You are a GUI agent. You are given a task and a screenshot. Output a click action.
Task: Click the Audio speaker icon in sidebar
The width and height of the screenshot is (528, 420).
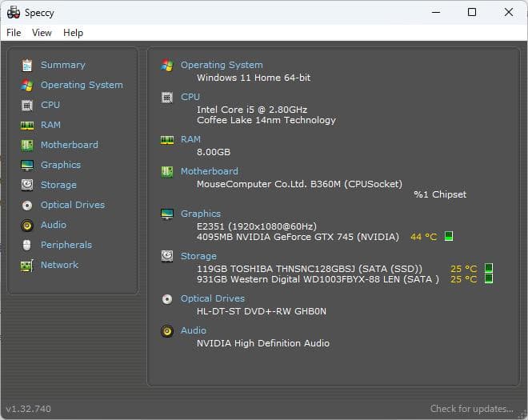[27, 225]
